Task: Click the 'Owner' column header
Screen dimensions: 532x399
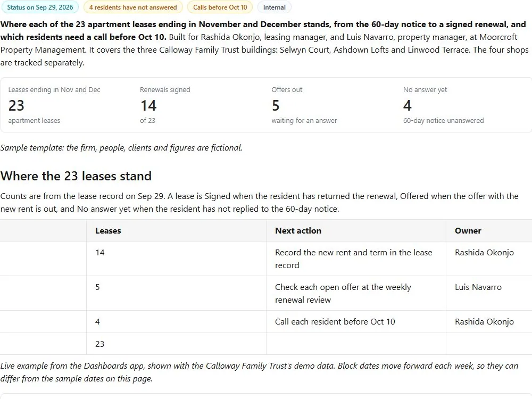Action: [489, 231]
